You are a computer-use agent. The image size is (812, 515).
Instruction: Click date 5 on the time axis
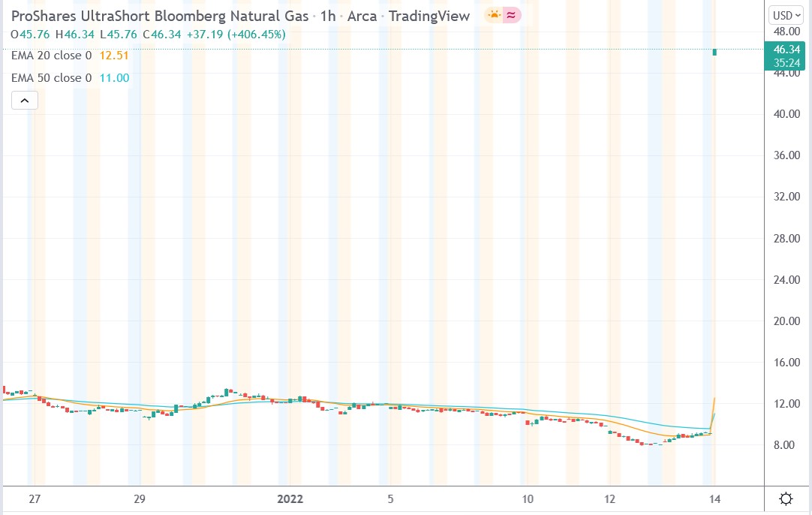(x=390, y=499)
